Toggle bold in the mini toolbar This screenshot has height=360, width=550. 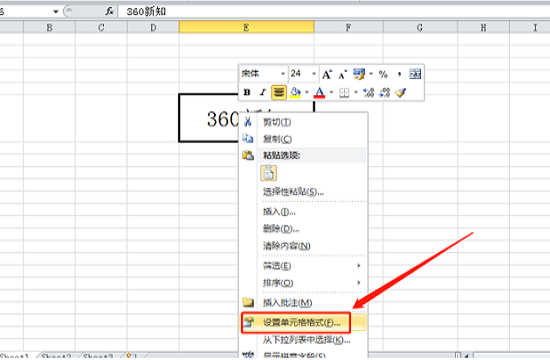coord(247,92)
